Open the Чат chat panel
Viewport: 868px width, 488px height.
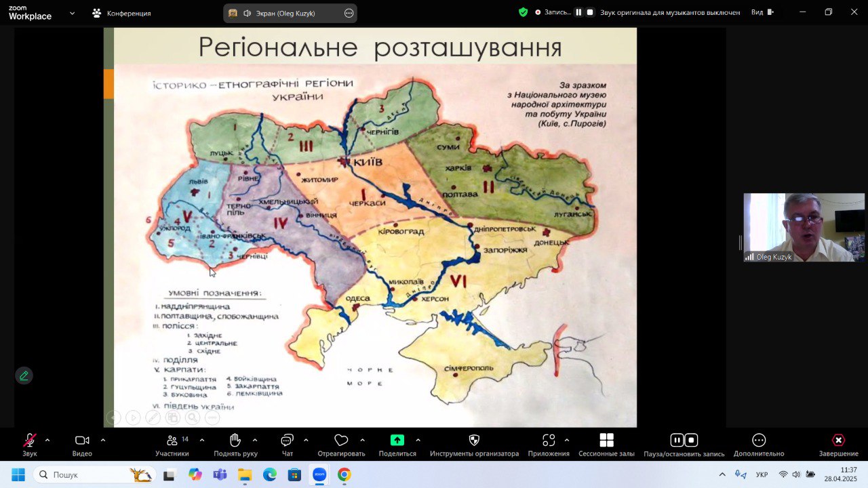pos(287,441)
